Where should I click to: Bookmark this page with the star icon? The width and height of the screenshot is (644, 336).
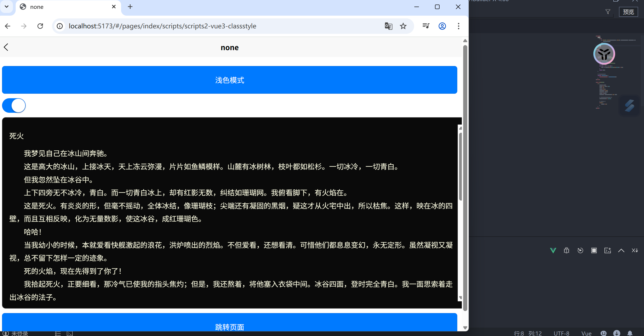click(403, 26)
